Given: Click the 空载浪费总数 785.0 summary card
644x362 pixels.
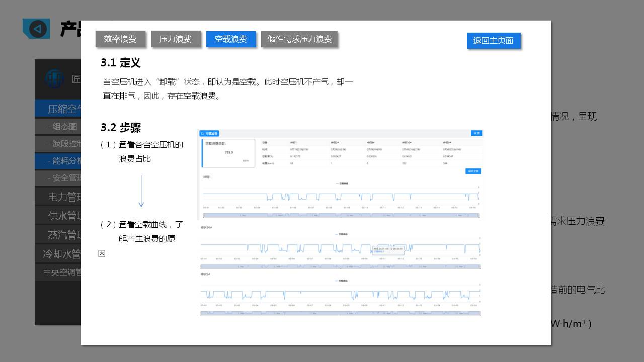Looking at the screenshot, I should click(228, 153).
